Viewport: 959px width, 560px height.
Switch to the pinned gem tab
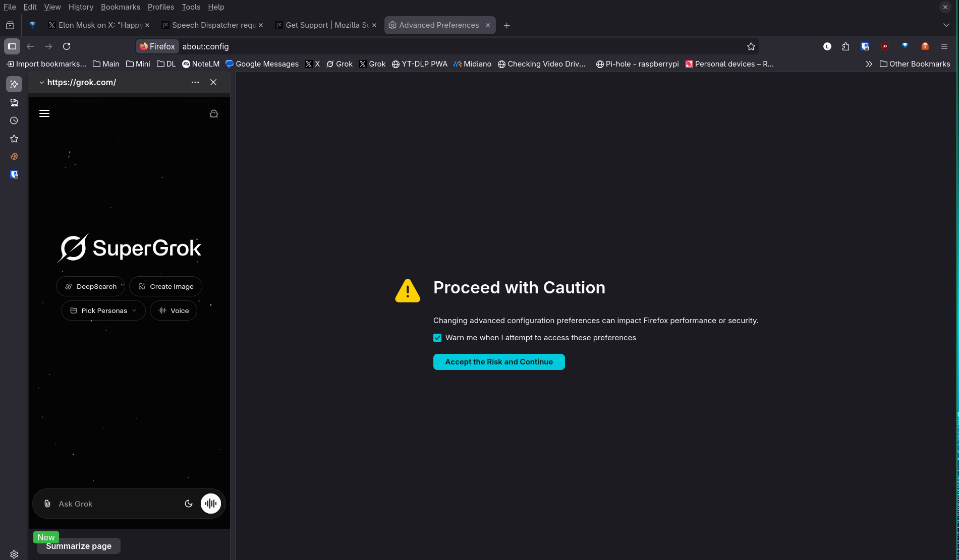pos(33,25)
